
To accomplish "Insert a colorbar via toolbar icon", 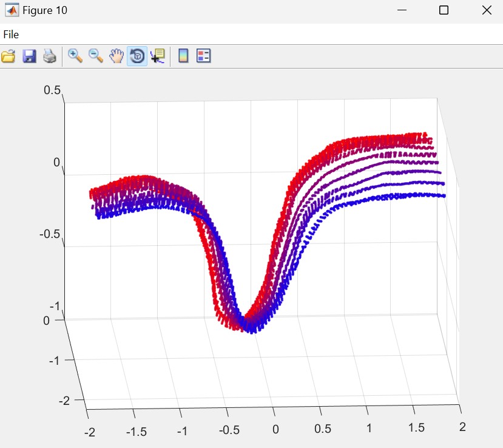I will 183,56.
